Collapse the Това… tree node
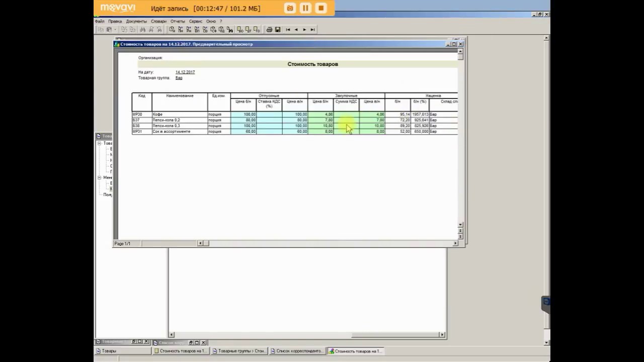 [x=99, y=143]
